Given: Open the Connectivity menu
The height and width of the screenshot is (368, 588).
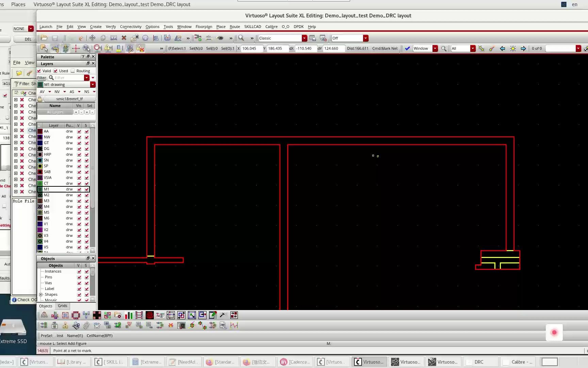Looking at the screenshot, I should pos(131,27).
